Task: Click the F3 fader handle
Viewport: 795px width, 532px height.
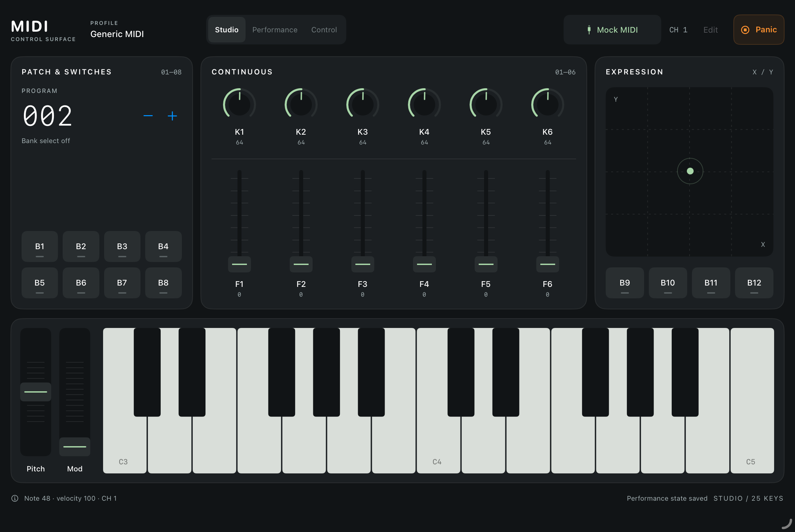Action: click(x=362, y=264)
